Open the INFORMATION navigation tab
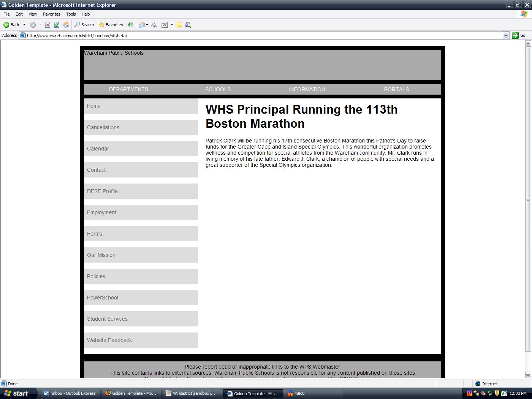 [307, 89]
